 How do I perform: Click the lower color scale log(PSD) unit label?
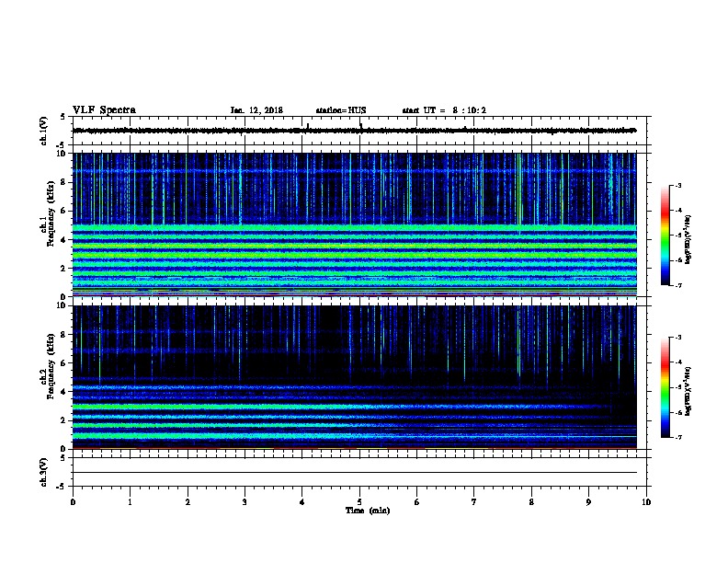688,392
